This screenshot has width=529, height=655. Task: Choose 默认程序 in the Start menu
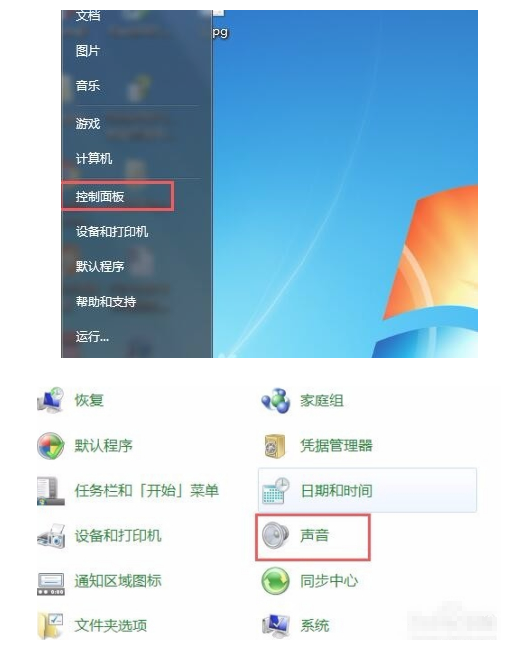click(100, 266)
